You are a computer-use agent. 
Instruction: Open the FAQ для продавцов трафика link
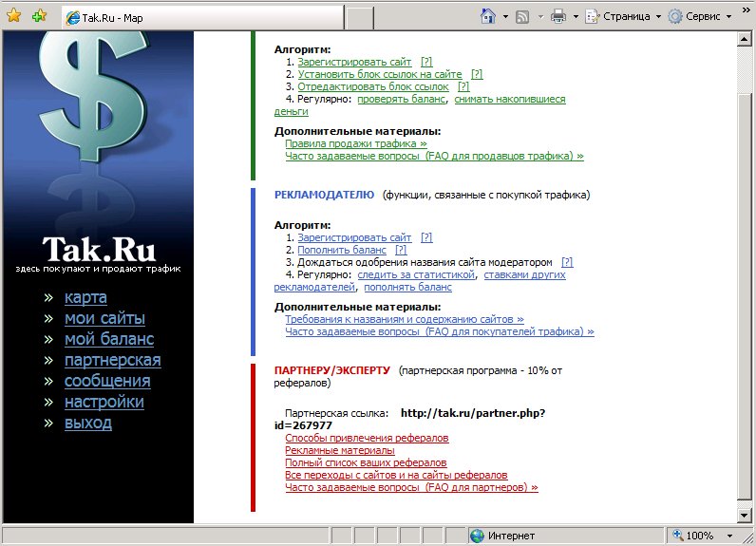pyautogui.click(x=434, y=156)
